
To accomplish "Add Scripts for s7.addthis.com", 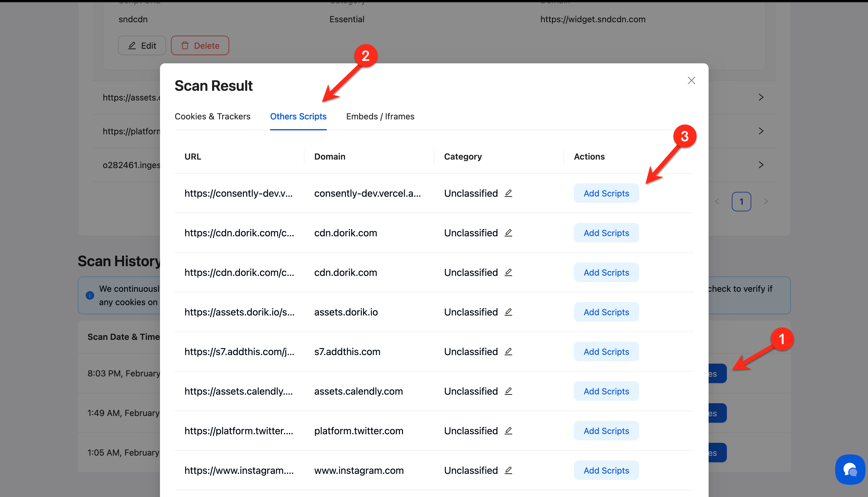I will [x=606, y=352].
